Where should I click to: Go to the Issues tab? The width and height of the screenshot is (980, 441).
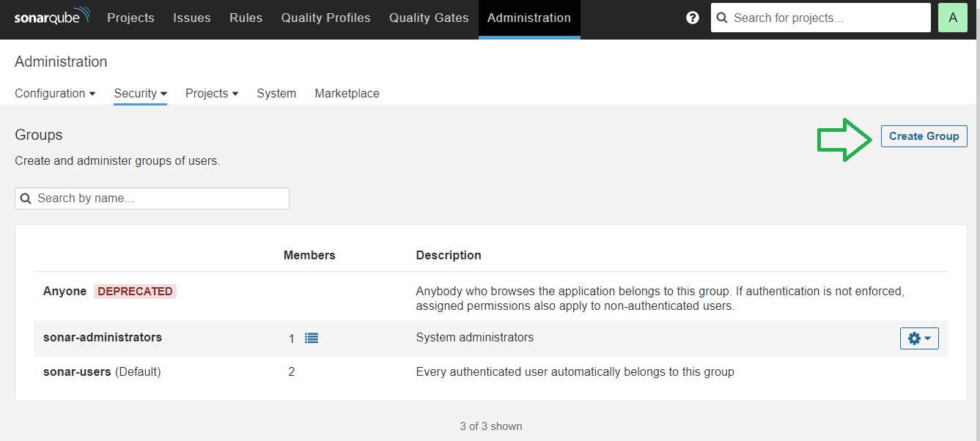pyautogui.click(x=192, y=18)
